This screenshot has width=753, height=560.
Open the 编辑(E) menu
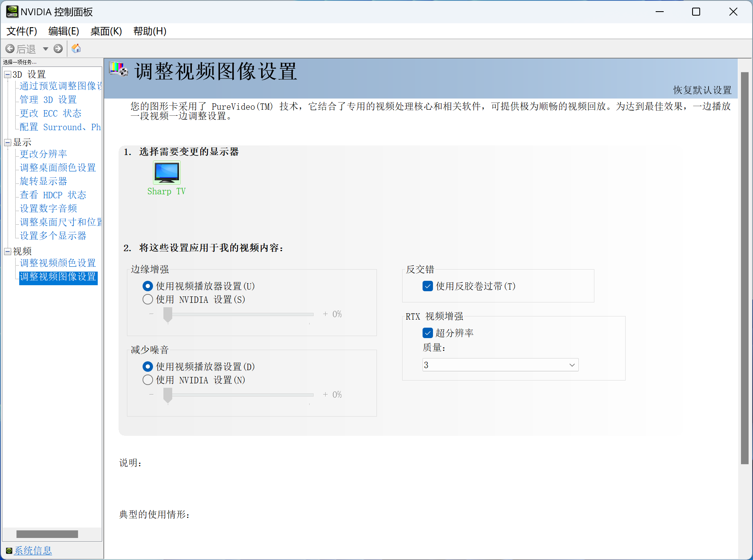pos(64,31)
